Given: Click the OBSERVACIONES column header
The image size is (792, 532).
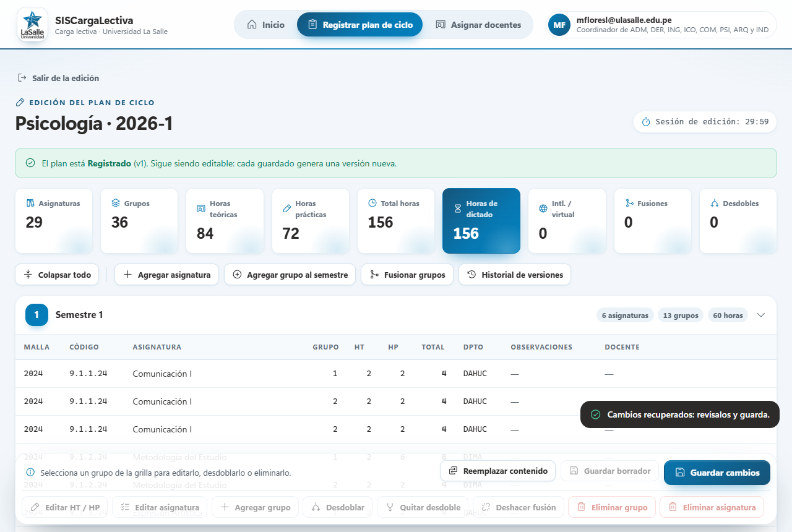Looking at the screenshot, I should click(x=541, y=347).
